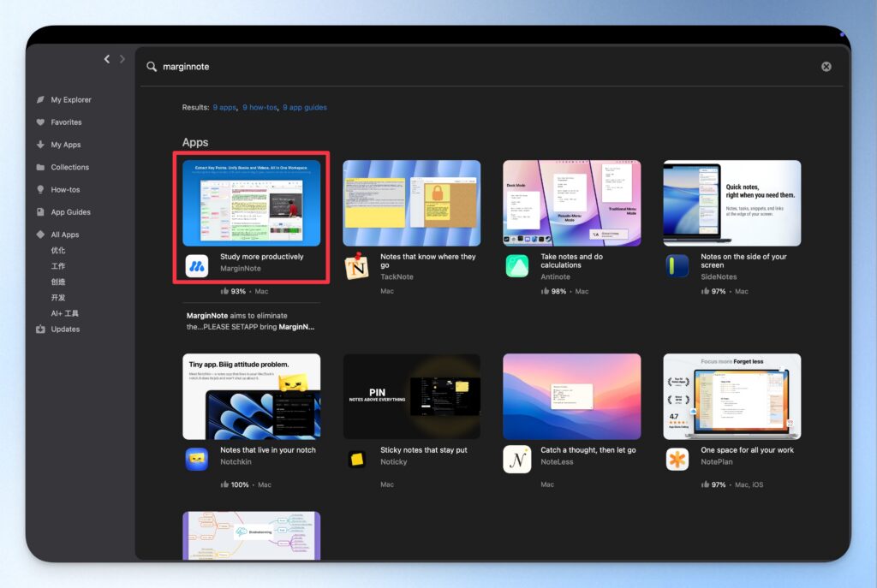Follow the 9 apps results link

point(224,107)
